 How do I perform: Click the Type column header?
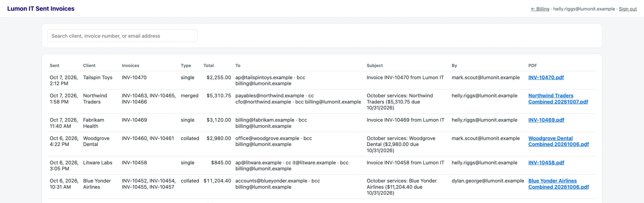186,65
